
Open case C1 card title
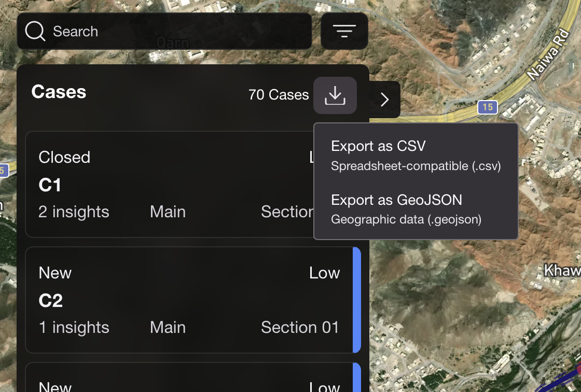(x=50, y=185)
